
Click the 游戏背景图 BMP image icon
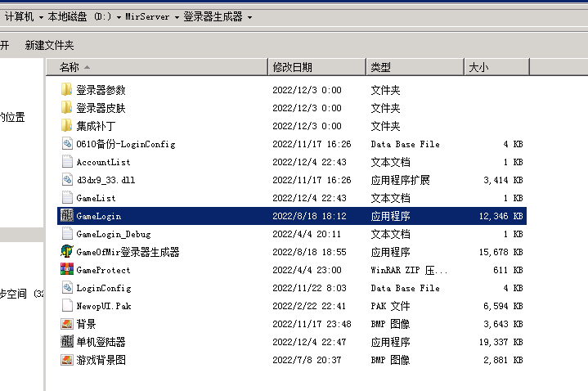point(67,360)
